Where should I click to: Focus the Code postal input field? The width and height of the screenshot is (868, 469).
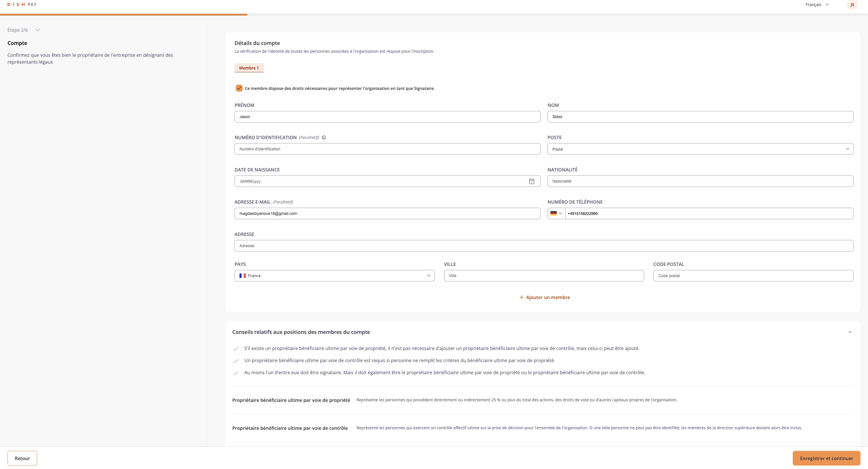coord(753,276)
